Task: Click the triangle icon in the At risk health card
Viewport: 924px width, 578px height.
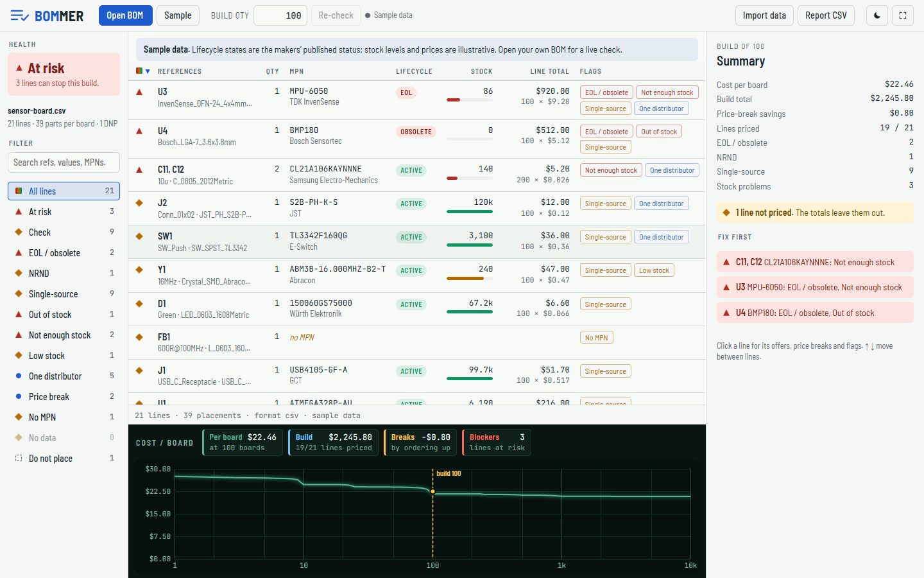Action: tap(19, 68)
